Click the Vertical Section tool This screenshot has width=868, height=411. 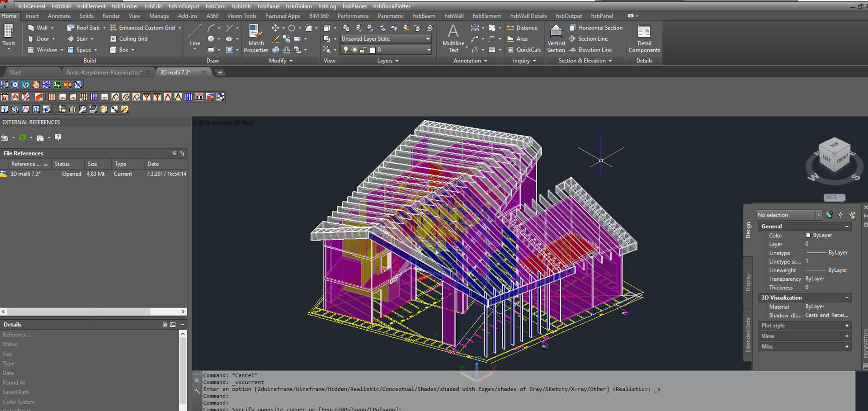pyautogui.click(x=556, y=38)
